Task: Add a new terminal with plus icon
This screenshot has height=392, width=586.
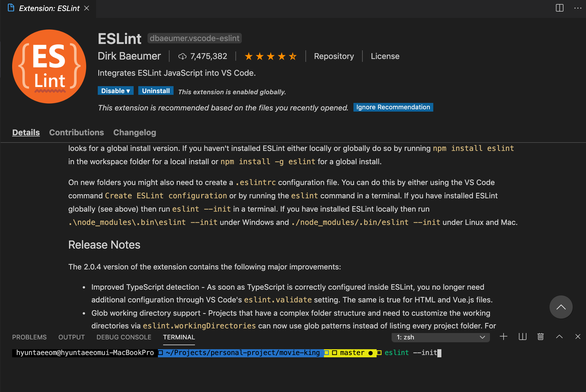Action: click(x=503, y=337)
